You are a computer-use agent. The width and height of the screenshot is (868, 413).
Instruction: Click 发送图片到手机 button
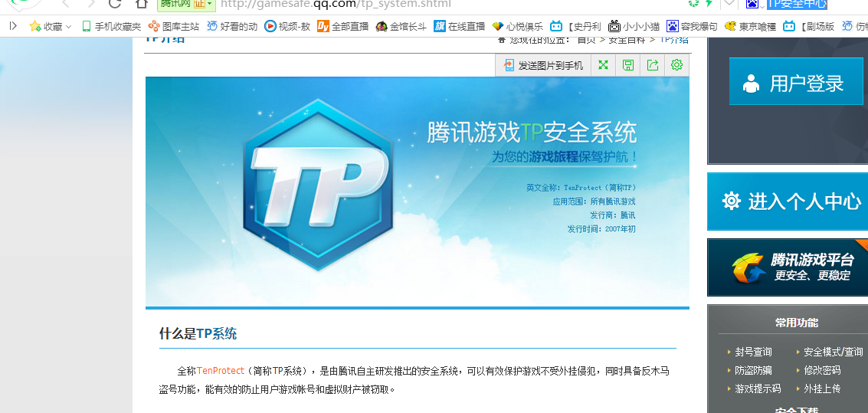pyautogui.click(x=543, y=65)
